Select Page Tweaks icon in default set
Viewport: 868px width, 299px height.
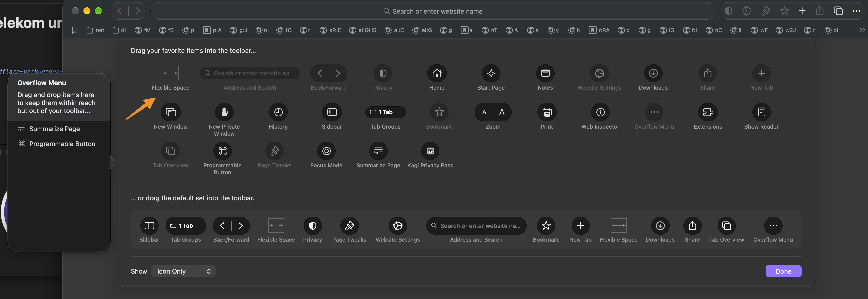tap(349, 226)
